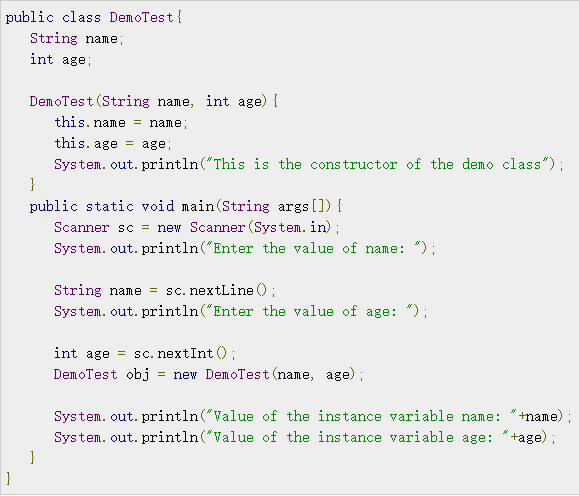Place cursor on this.age assignment
This screenshot has width=579, height=496.
click(x=113, y=143)
